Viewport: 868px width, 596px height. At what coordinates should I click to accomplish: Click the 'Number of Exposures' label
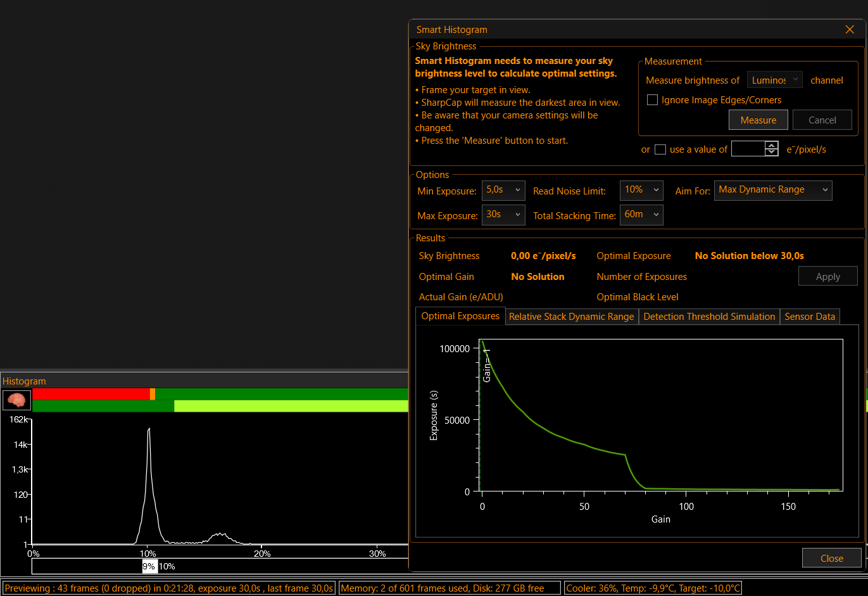pyautogui.click(x=642, y=277)
